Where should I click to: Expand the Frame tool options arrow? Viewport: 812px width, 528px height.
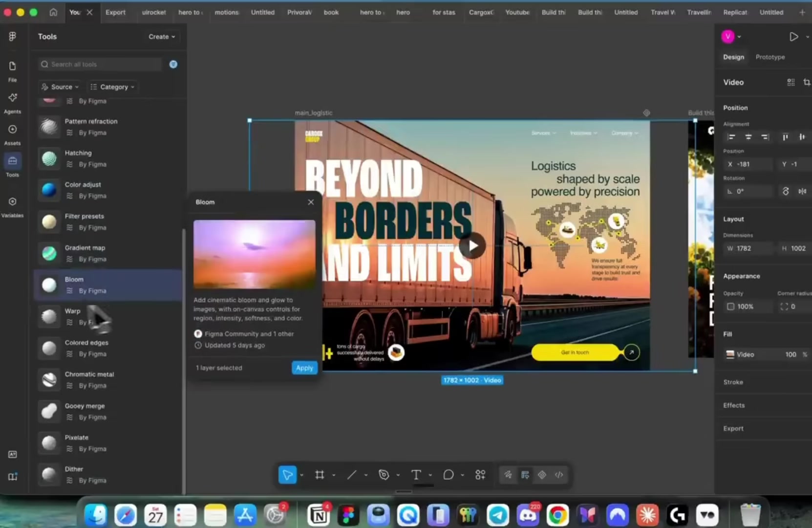pos(334,475)
